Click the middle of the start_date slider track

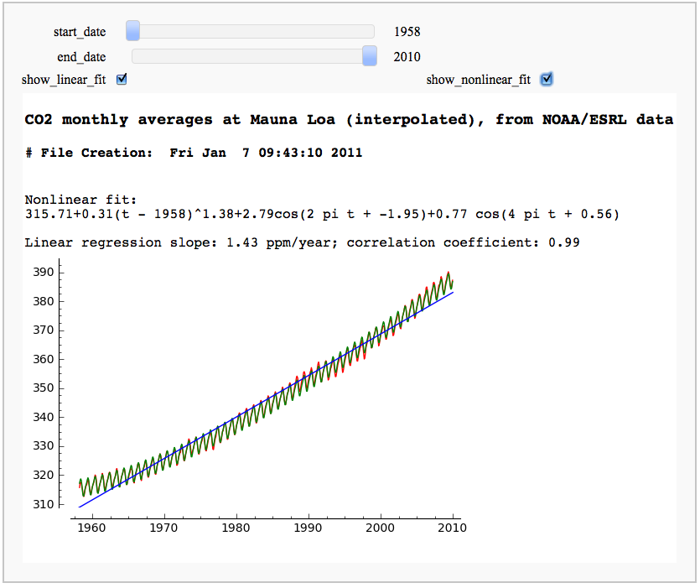point(250,31)
